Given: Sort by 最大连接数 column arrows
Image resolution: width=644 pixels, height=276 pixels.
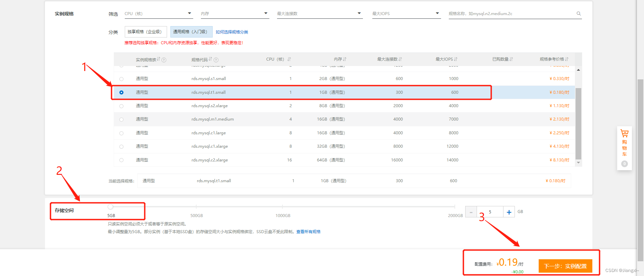Looking at the screenshot, I should [x=400, y=59].
